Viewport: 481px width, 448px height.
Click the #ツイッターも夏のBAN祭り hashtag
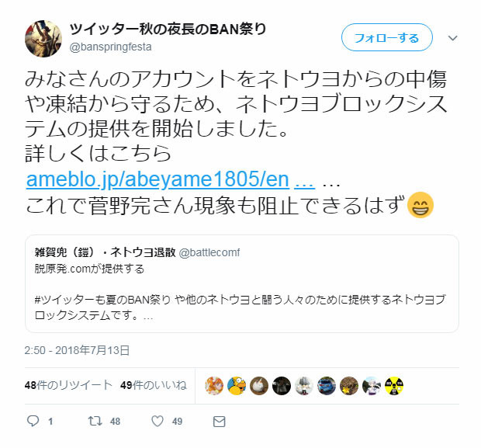click(x=102, y=300)
